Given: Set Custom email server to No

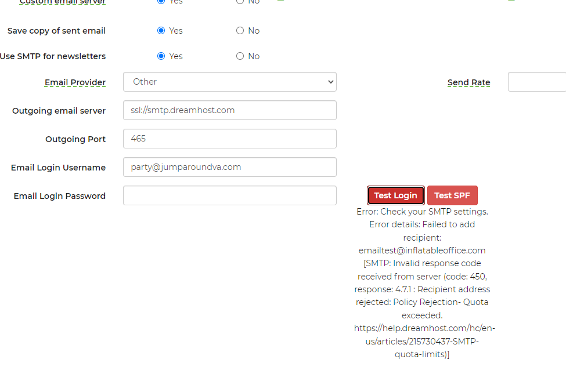Looking at the screenshot, I should [240, 2].
